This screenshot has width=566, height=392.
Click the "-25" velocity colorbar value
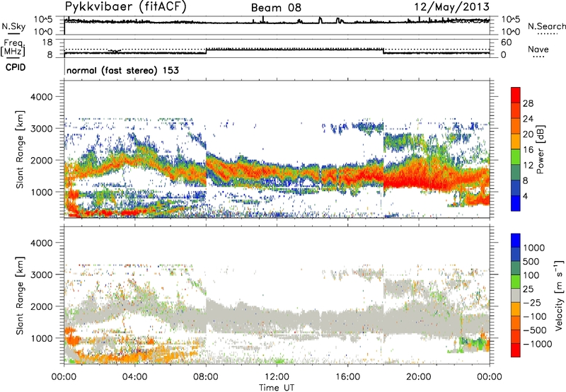533,302
